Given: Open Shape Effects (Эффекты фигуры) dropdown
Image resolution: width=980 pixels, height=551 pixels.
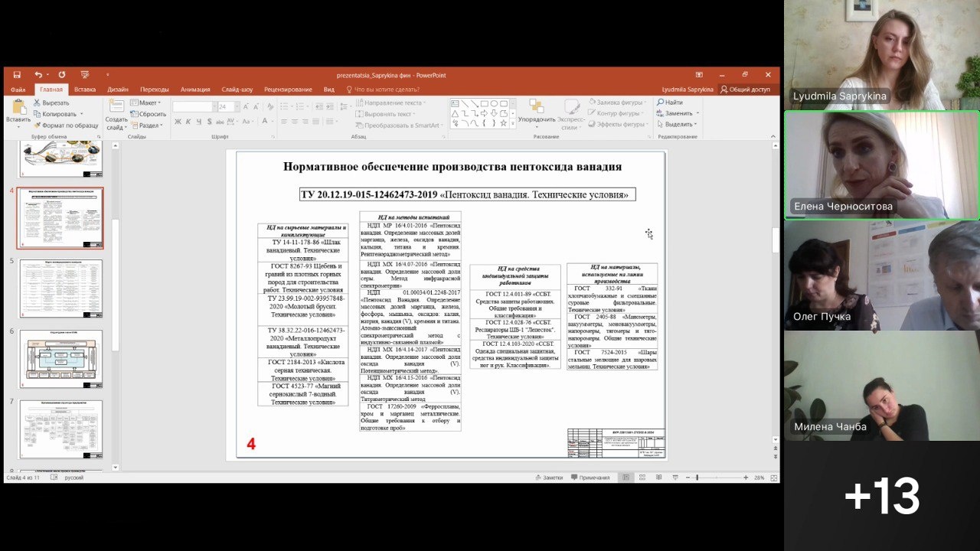Looking at the screenshot, I should coord(618,125).
